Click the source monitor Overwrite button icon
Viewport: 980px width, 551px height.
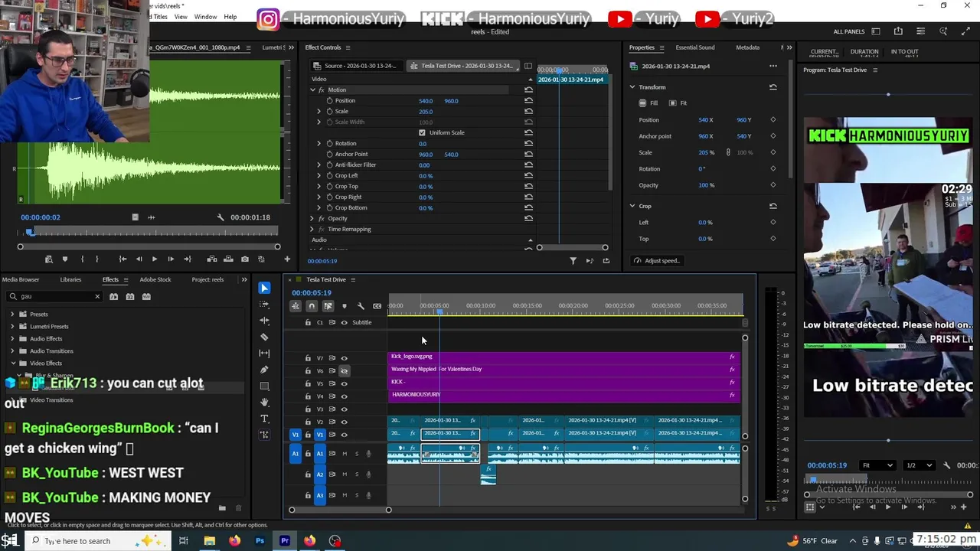pyautogui.click(x=228, y=259)
